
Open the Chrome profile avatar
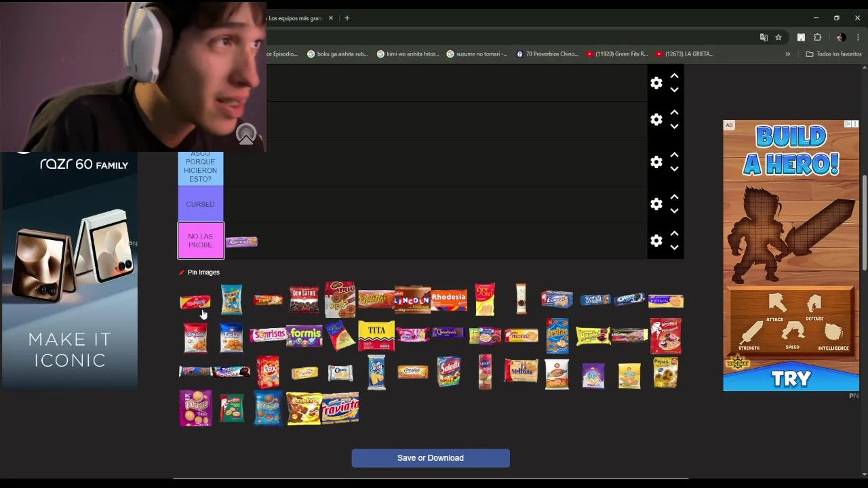[x=841, y=37]
